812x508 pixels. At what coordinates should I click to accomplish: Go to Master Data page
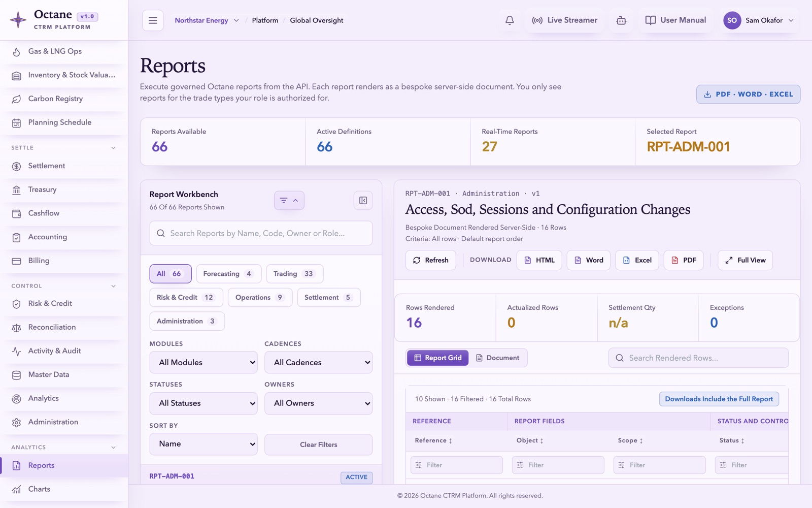coord(64,374)
